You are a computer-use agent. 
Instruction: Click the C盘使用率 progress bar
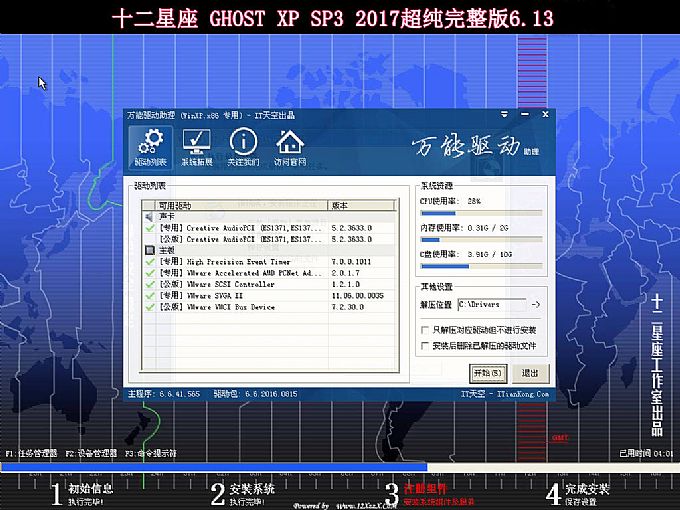[x=481, y=266]
